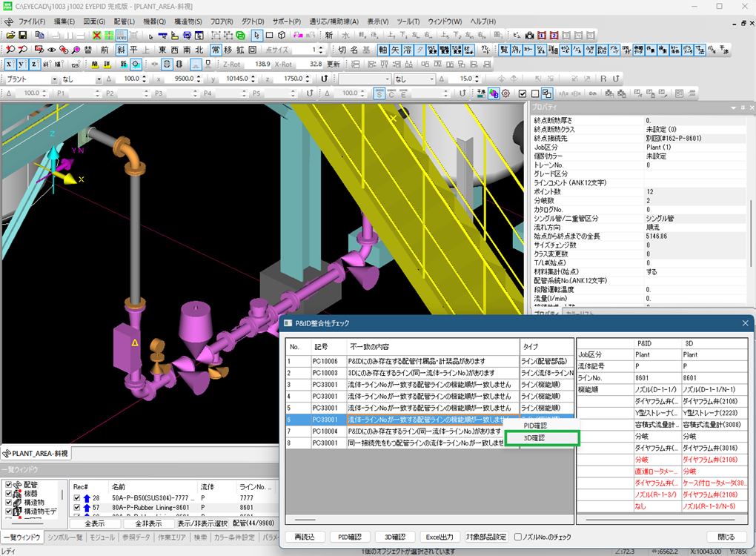Toggle the y axis lock icon
756x556 pixels.
(22, 64)
